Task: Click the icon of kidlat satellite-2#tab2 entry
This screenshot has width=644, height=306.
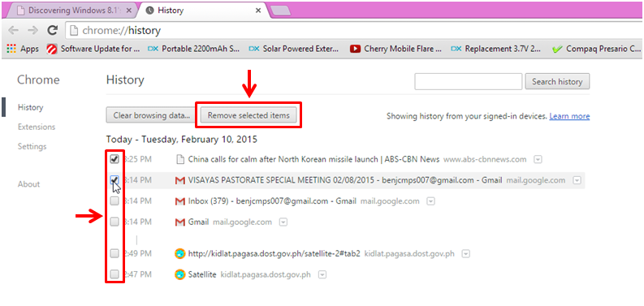Action: pyautogui.click(x=179, y=253)
